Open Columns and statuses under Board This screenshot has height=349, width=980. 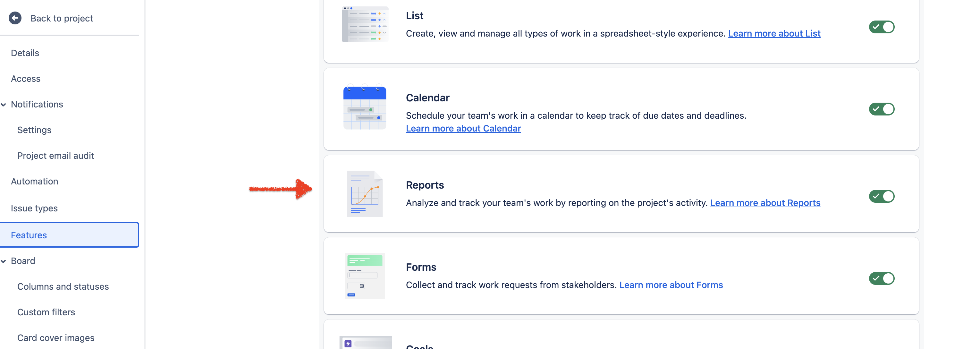[63, 286]
